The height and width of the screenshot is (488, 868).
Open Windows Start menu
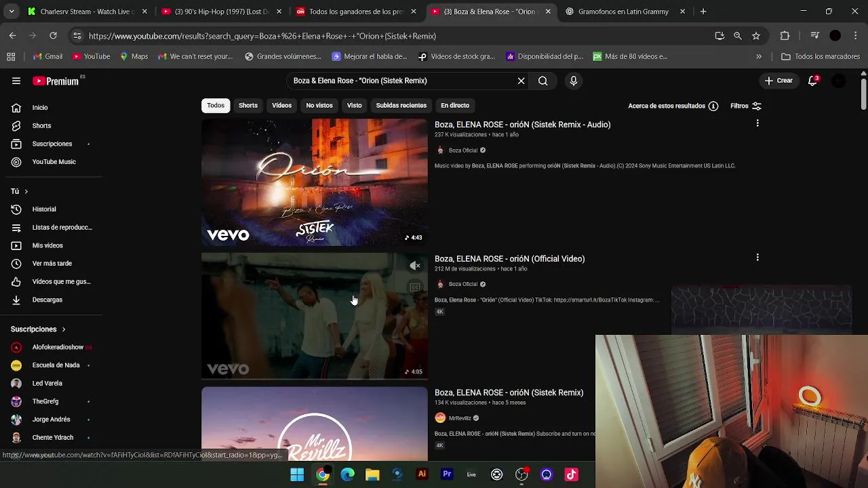click(x=297, y=474)
